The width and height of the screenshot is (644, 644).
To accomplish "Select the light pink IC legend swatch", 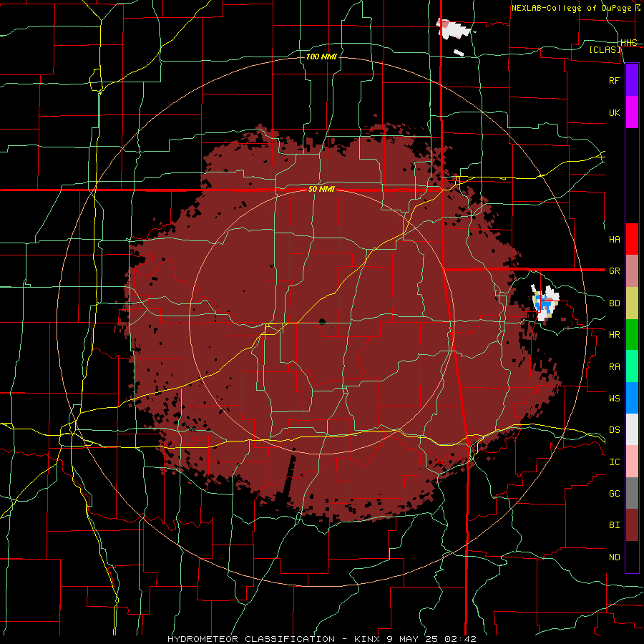I will tap(632, 462).
